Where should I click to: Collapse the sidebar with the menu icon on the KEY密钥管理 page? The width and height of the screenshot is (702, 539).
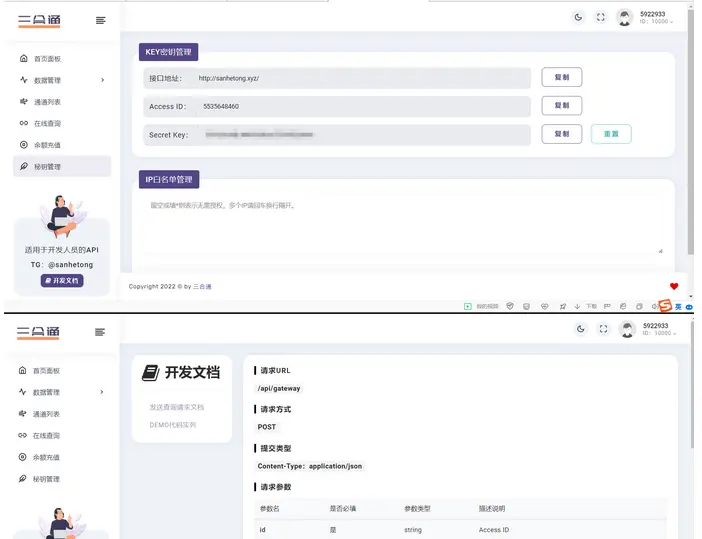pos(101,20)
